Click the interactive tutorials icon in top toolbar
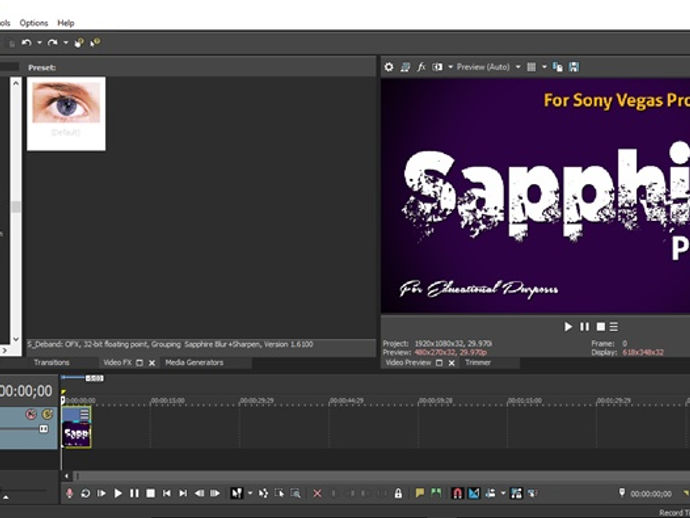This screenshot has width=690, height=518. click(79, 43)
